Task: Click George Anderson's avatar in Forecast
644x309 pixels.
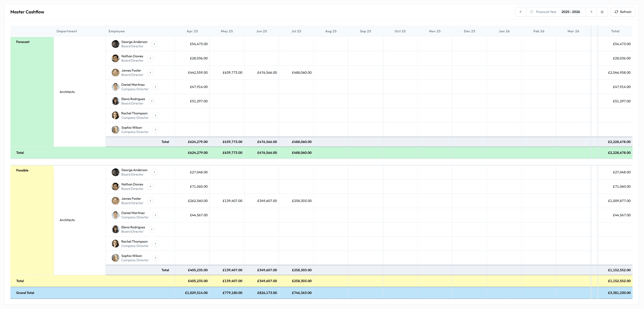Action: (x=115, y=44)
